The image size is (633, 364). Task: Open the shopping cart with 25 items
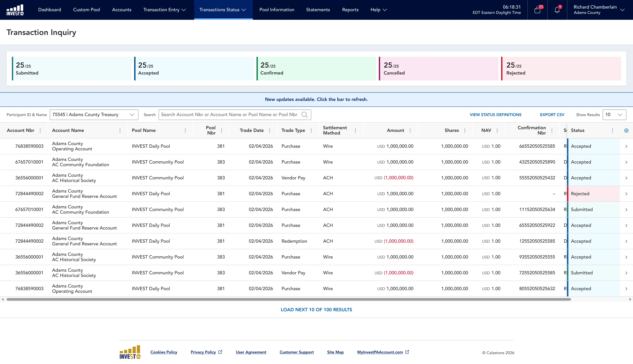coord(537,10)
